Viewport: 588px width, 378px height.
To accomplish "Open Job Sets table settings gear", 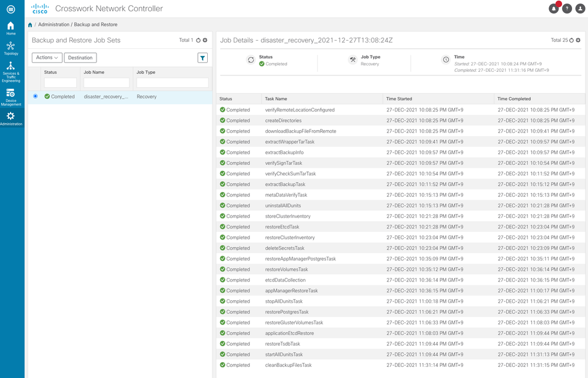I will pos(205,40).
